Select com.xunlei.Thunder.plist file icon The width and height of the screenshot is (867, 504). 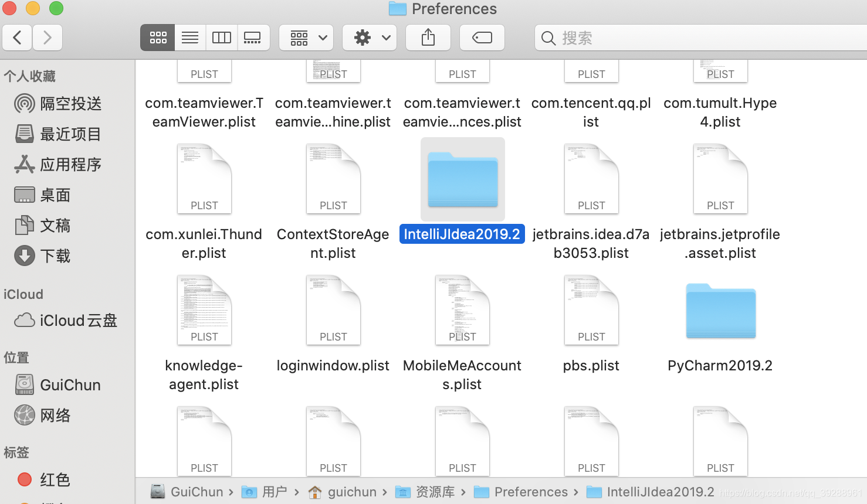point(204,179)
